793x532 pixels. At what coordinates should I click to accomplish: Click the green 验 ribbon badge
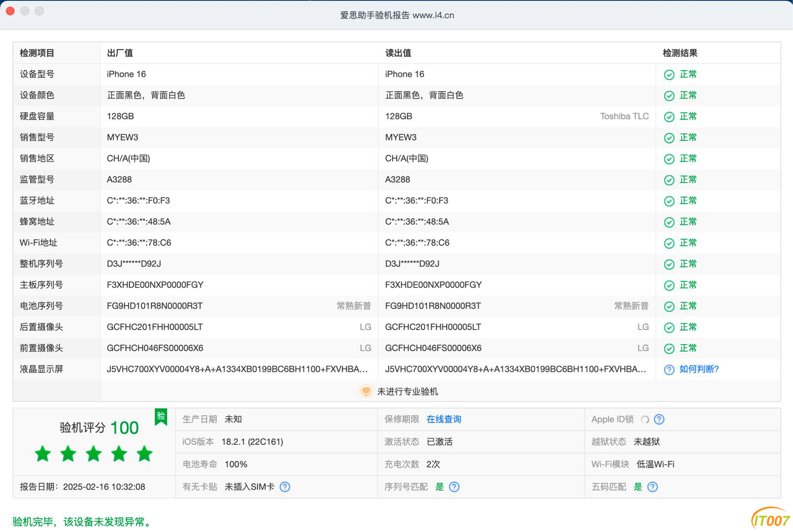[x=161, y=417]
